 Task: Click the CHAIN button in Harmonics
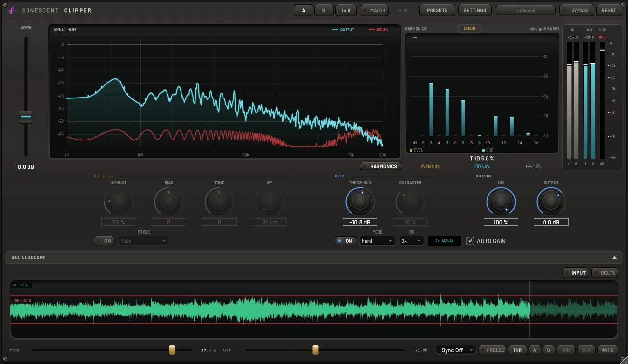[x=470, y=28]
